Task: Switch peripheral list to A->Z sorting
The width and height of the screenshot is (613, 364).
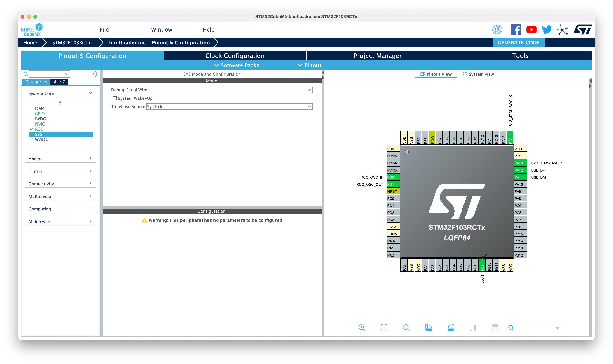Action: coord(59,82)
